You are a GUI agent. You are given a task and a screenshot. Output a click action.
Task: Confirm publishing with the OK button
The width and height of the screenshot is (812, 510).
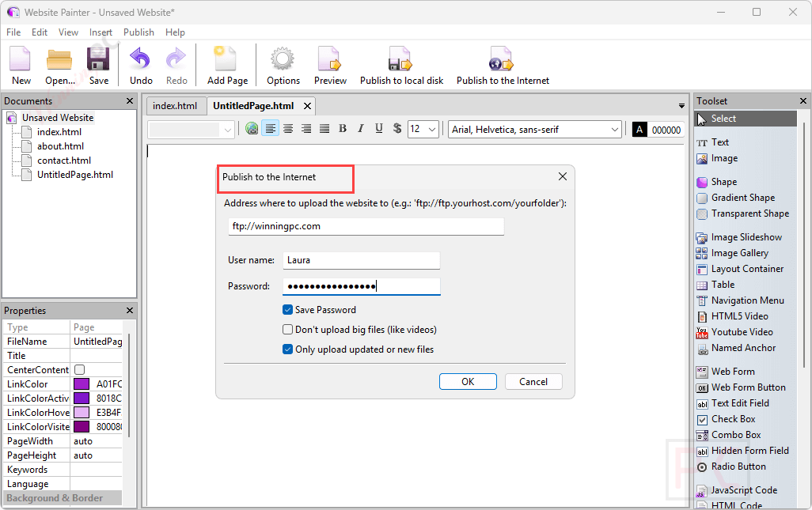[468, 382]
